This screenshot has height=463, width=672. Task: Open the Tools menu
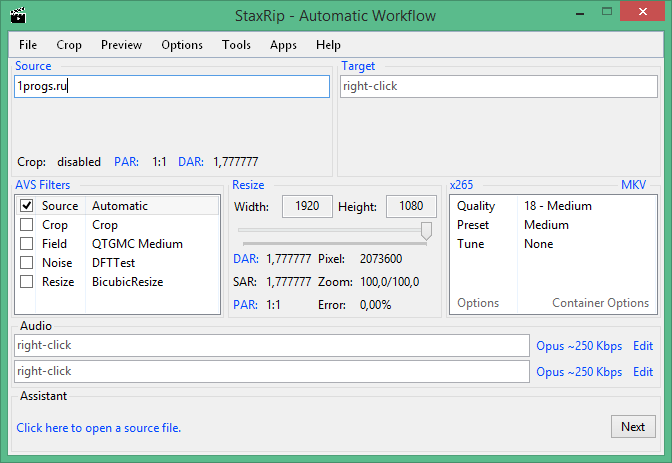point(236,45)
